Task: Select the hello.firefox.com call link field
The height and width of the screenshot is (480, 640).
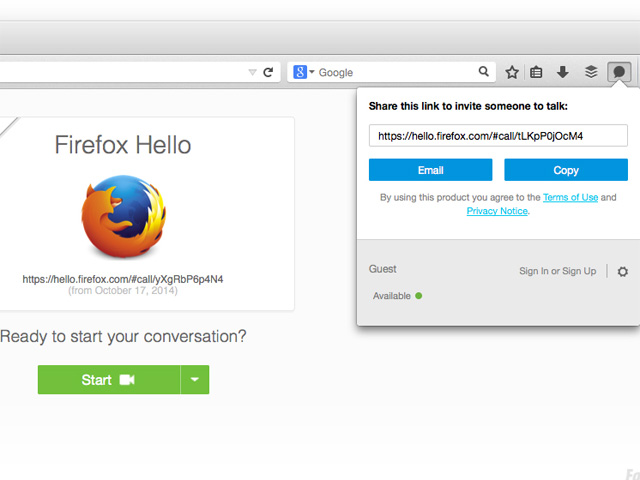Action: pos(498,136)
